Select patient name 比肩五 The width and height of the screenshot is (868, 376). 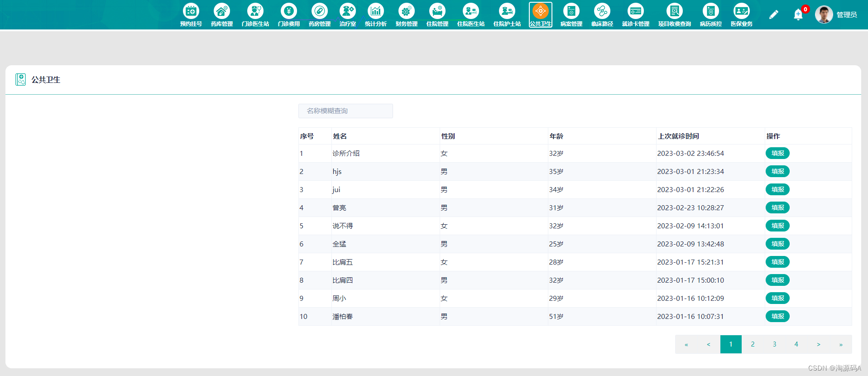(343, 262)
